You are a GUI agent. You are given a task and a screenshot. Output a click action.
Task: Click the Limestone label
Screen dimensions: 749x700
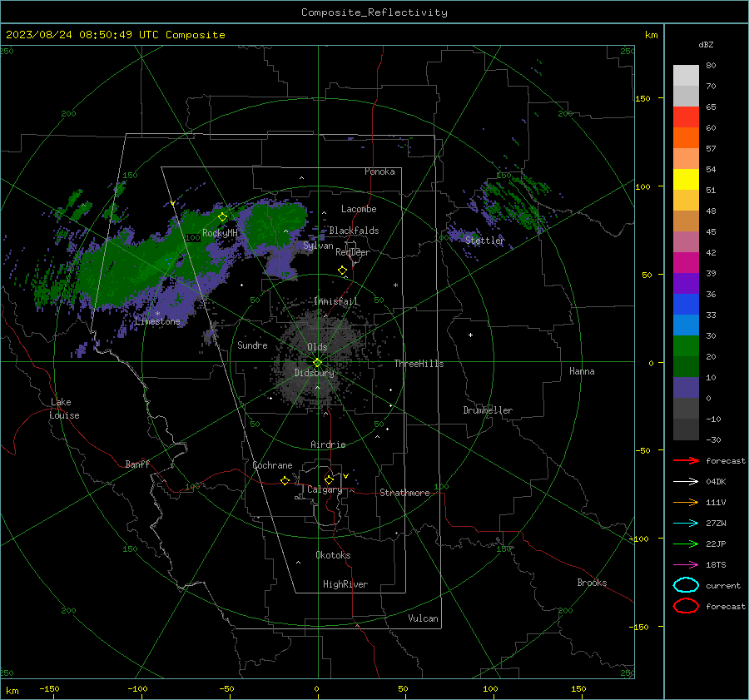(157, 321)
